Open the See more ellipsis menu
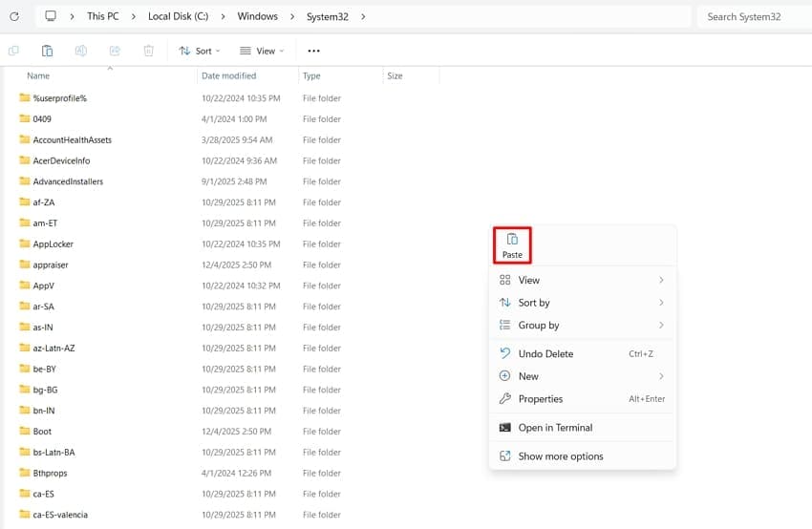 (x=314, y=51)
